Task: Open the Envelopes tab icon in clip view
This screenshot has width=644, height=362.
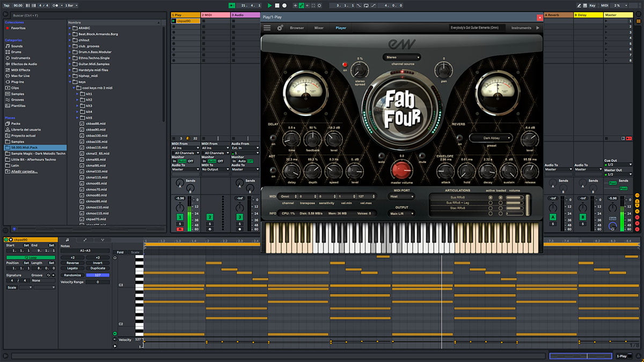Action: pyautogui.click(x=85, y=240)
